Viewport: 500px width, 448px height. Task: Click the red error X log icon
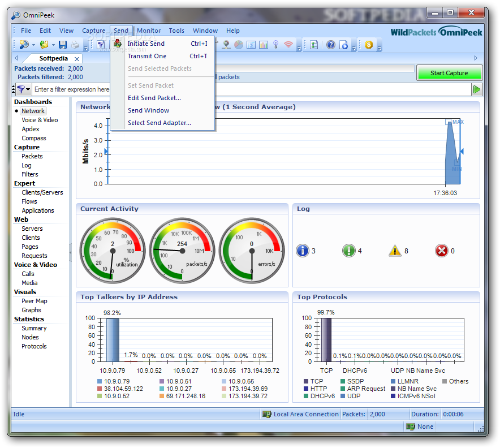pyautogui.click(x=442, y=251)
